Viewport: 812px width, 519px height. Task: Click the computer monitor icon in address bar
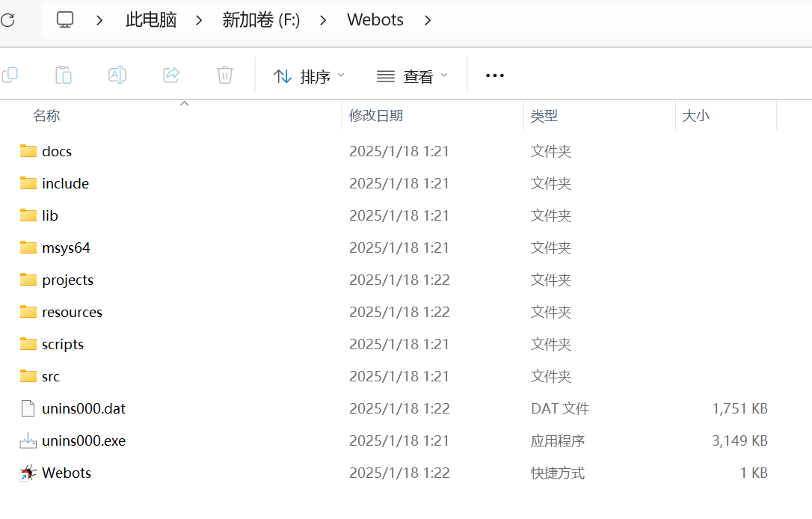pos(65,19)
